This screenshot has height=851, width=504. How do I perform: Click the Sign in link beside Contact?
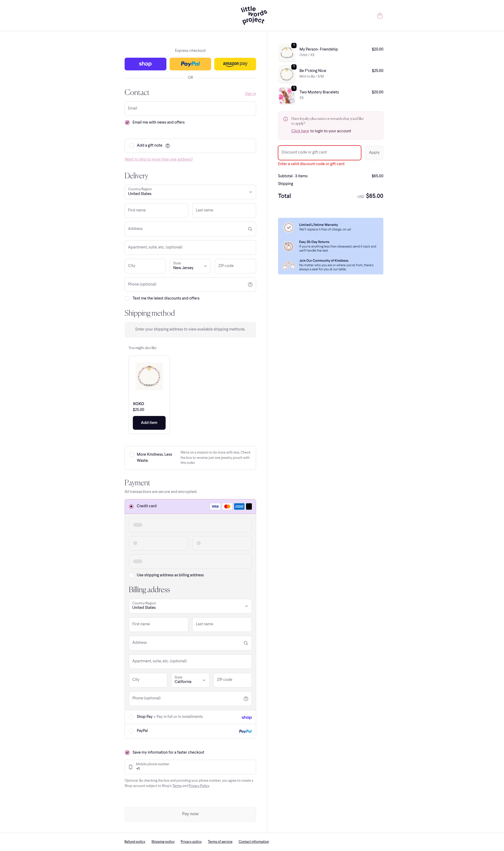(250, 94)
